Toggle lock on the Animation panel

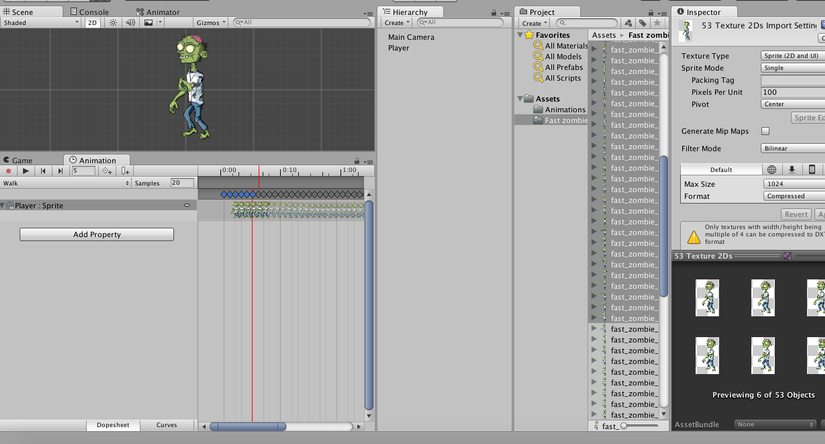357,161
